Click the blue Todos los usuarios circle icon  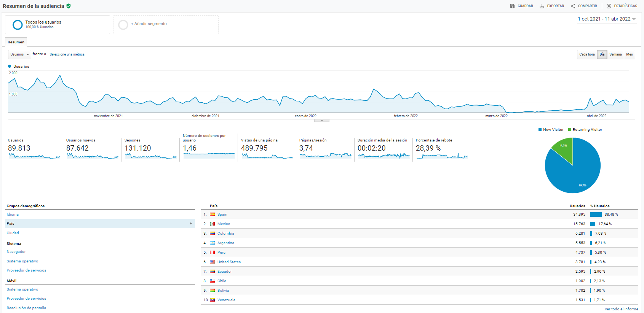pyautogui.click(x=18, y=25)
